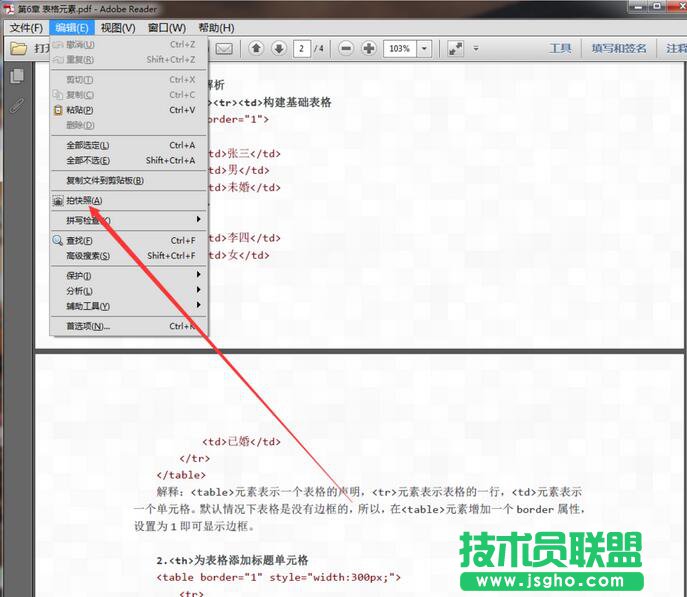Click the fit-page view mode icon
The height and width of the screenshot is (597, 687).
coord(455,48)
